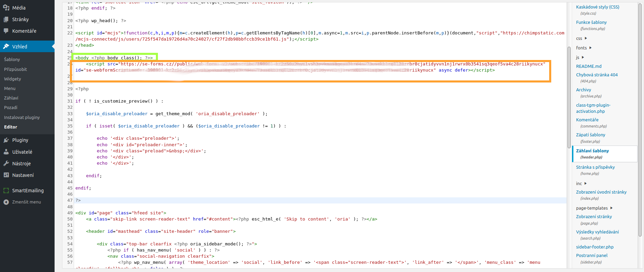Click the Nástroje wrench icon
The width and height of the screenshot is (644, 272).
point(6,164)
